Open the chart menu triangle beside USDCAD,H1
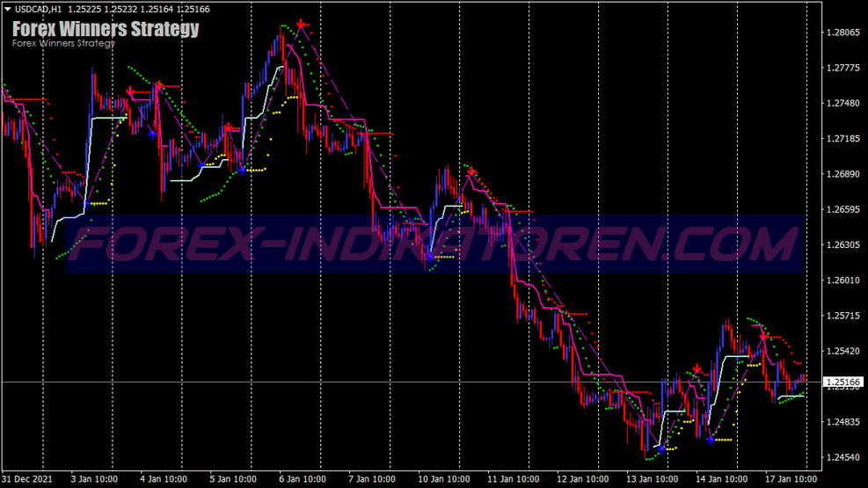Screen dimensions: 868x488 tap(7, 9)
